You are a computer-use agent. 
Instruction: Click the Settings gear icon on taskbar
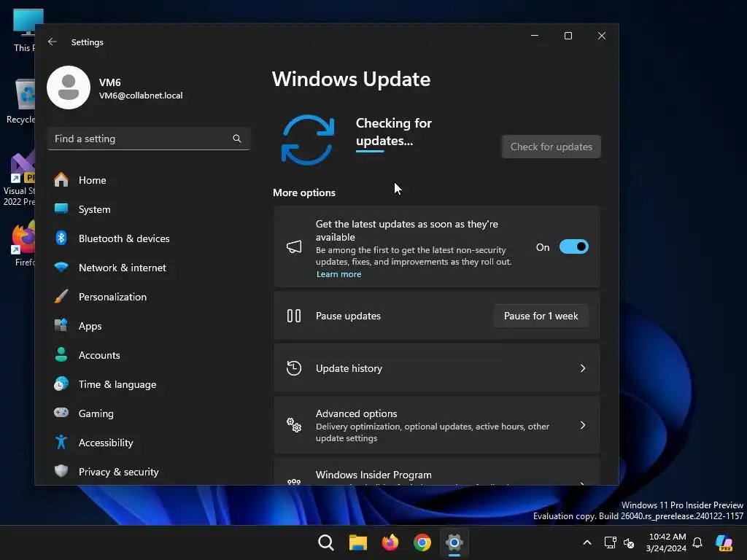click(454, 542)
